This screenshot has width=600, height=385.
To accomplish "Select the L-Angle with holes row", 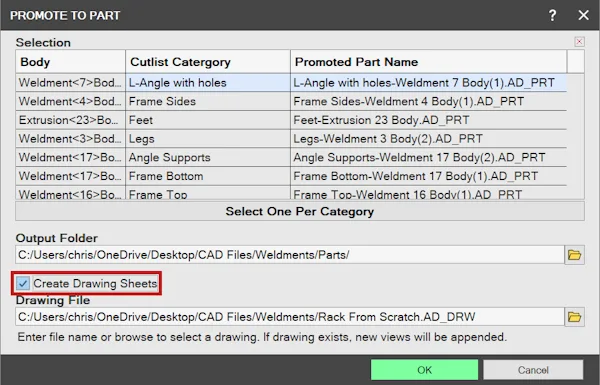I will 291,83.
